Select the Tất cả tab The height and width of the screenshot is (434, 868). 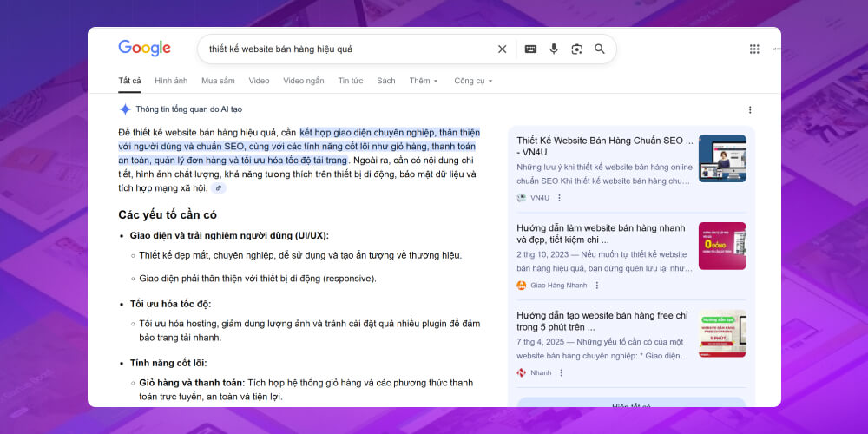[x=129, y=81]
